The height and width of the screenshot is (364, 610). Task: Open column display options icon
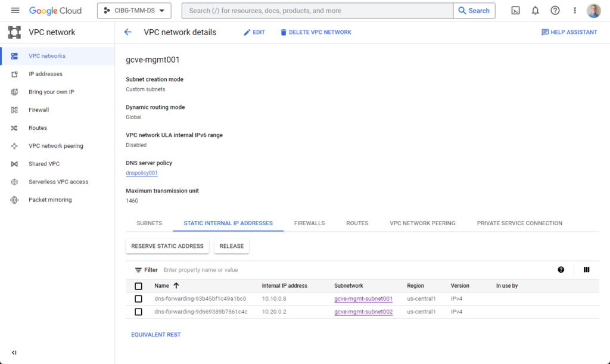point(586,270)
